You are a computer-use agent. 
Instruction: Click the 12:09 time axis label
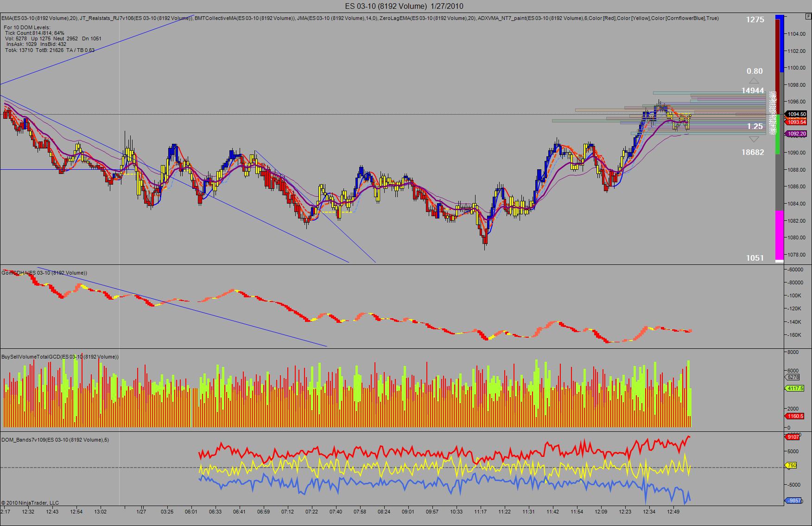pyautogui.click(x=601, y=512)
